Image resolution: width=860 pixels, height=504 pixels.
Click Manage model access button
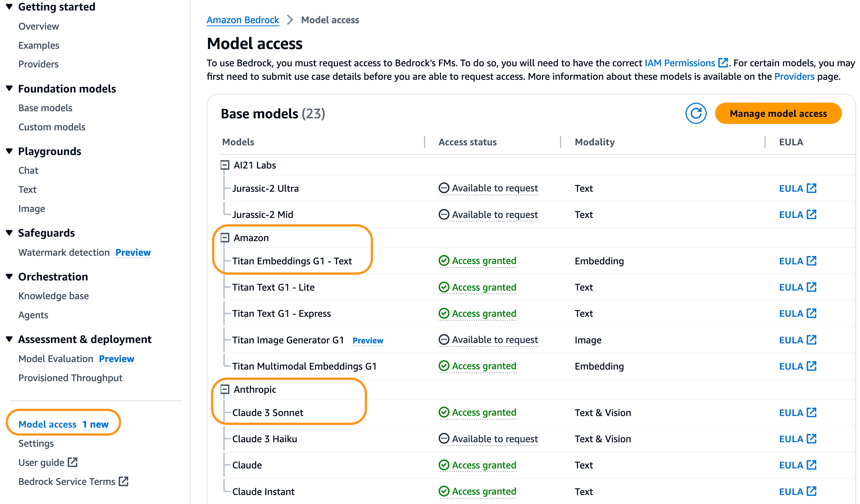[x=778, y=113]
